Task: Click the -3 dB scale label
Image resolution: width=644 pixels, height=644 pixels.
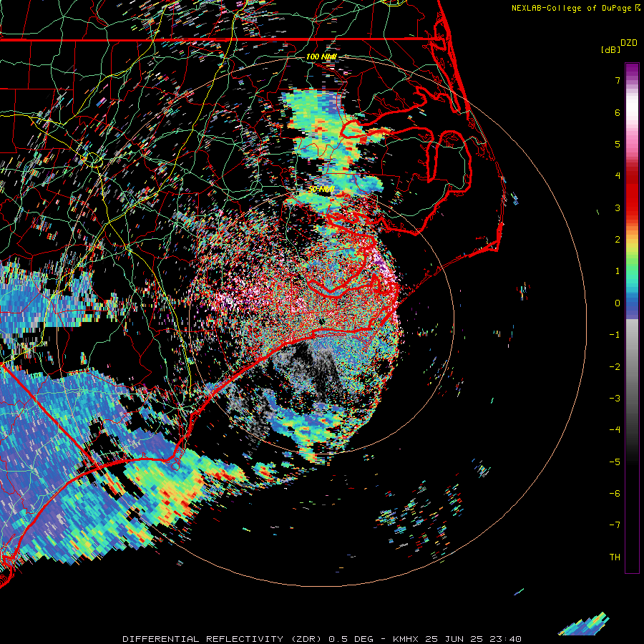Action: click(615, 399)
